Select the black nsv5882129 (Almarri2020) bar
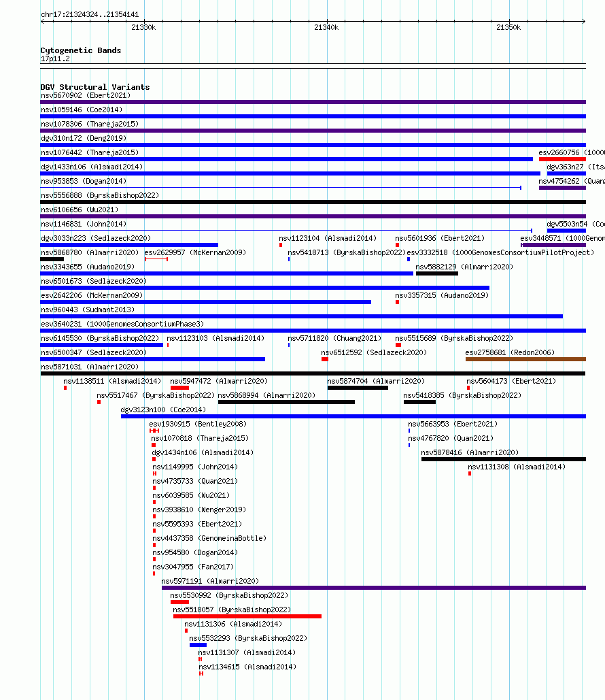 437,273
